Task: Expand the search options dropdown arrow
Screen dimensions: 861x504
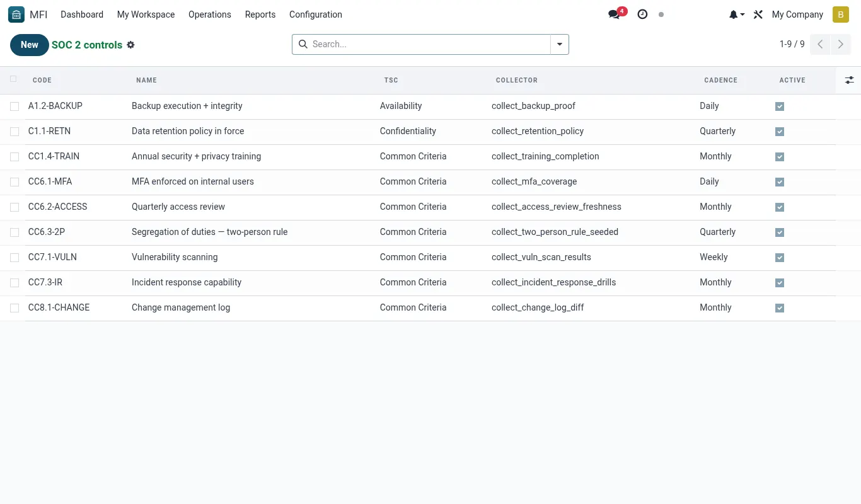Action: click(x=560, y=44)
